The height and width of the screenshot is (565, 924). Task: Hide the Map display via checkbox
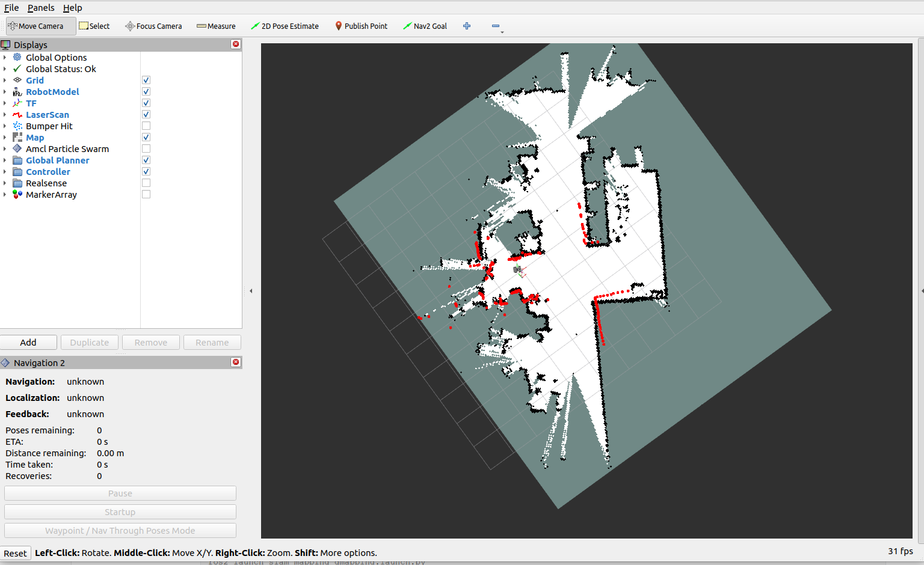click(146, 137)
